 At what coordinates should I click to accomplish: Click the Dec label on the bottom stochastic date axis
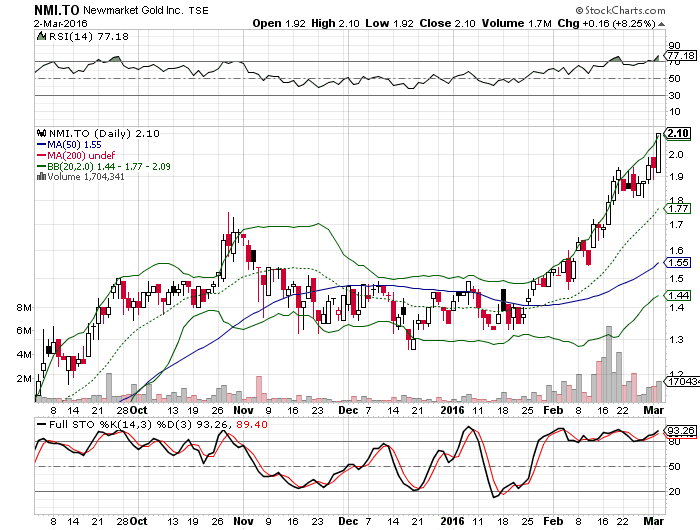click(x=348, y=521)
